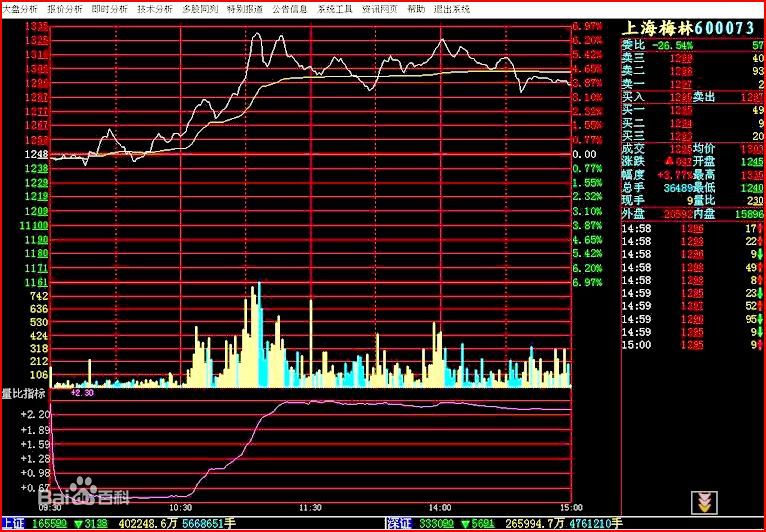
Task: Open the 帮助 menu
Action: click(416, 9)
